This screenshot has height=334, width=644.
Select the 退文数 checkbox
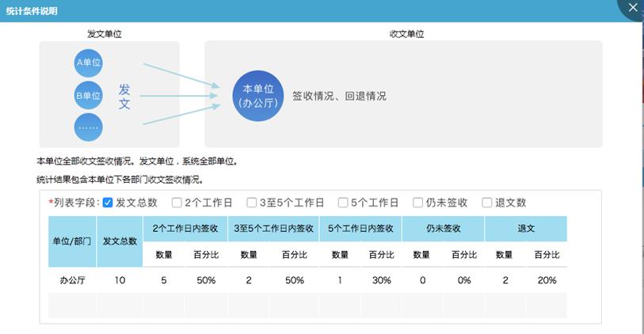(x=487, y=203)
